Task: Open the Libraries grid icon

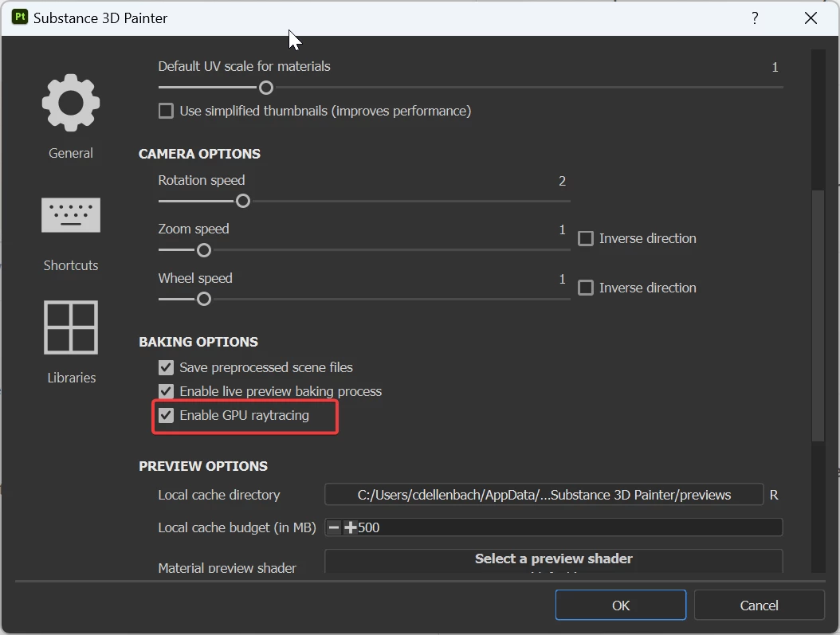Action: pyautogui.click(x=71, y=327)
